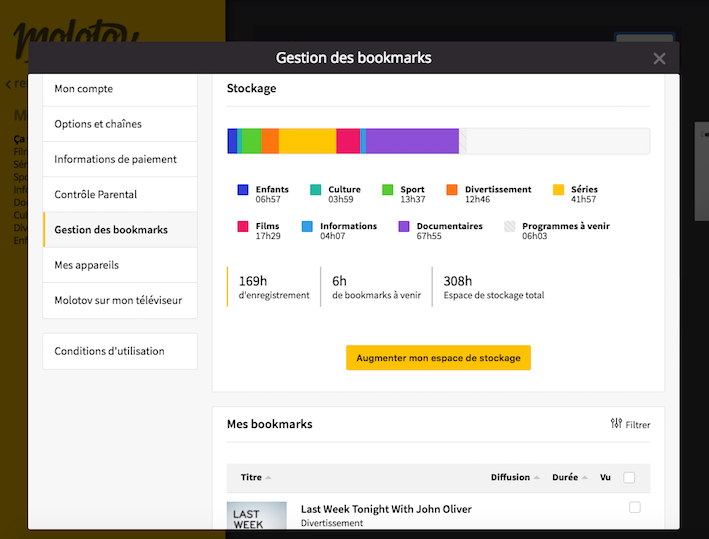Viewport: 709px width, 539px height.
Task: Click the purple Documentaires legend swatch
Action: [404, 226]
